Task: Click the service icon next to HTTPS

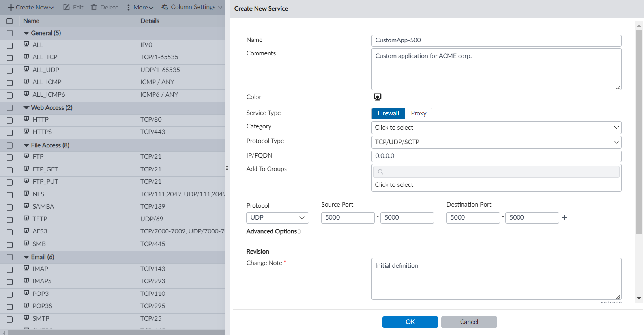Action: [x=26, y=131]
